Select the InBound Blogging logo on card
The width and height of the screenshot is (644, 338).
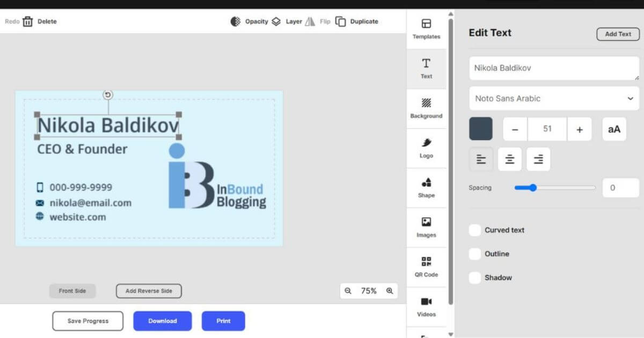(x=217, y=176)
